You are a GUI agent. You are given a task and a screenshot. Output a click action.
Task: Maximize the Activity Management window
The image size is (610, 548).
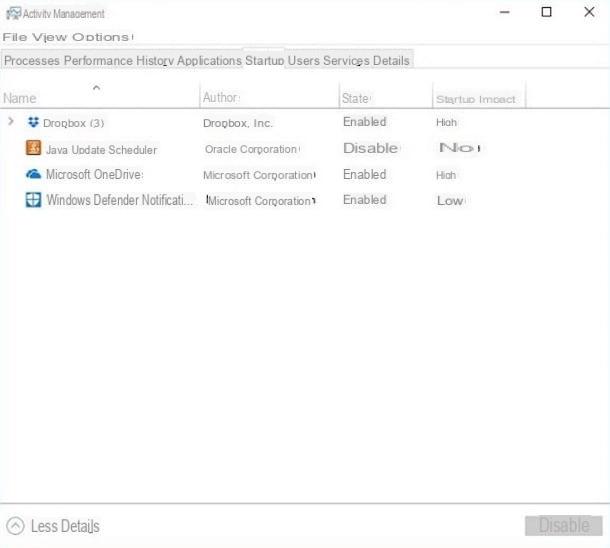tap(547, 12)
